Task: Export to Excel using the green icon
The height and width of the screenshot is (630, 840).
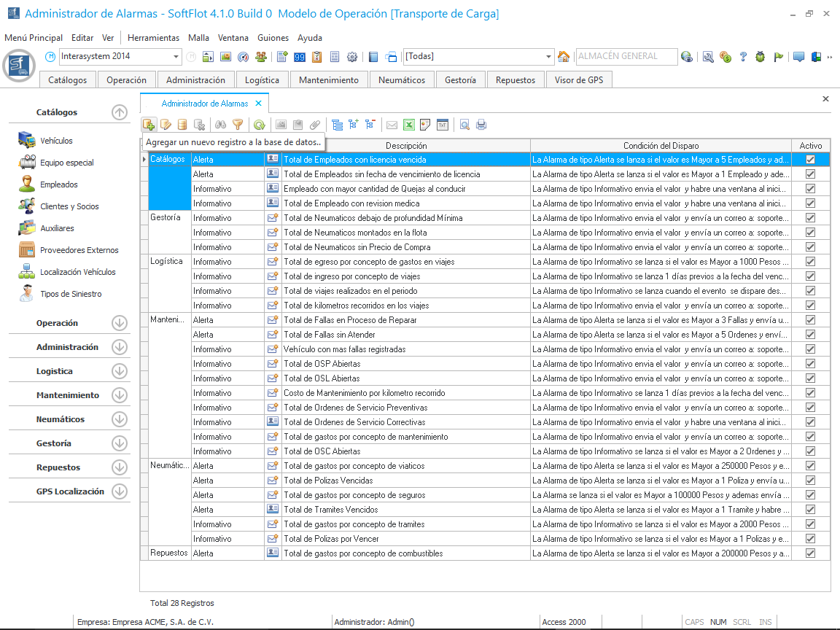Action: 409,125
